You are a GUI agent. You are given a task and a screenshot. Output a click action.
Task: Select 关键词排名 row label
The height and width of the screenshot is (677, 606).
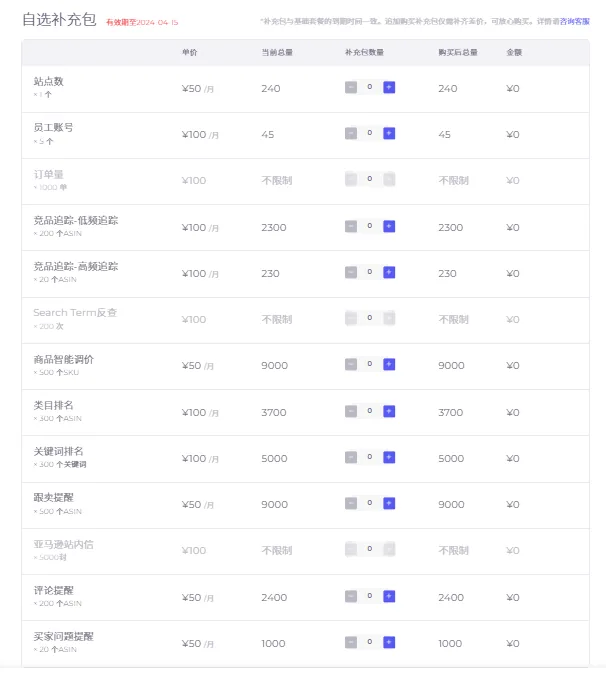[58, 451]
